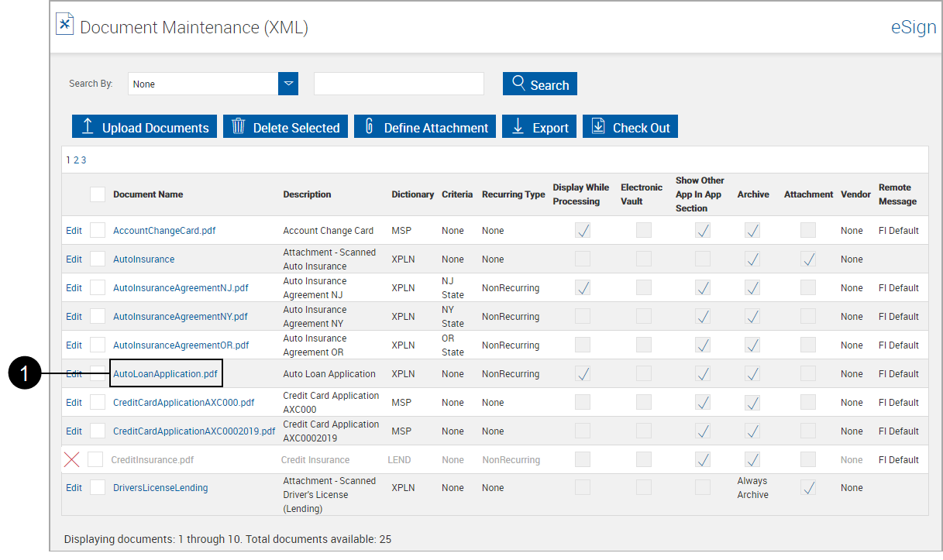
Task: Toggle the select-all checkbox in the table header
Action: pos(97,194)
